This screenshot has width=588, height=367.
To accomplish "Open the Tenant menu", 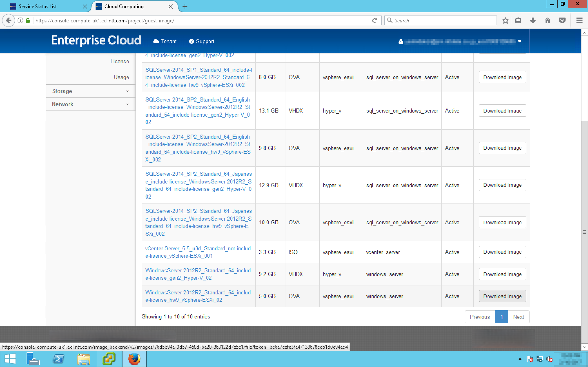I will click(x=165, y=41).
